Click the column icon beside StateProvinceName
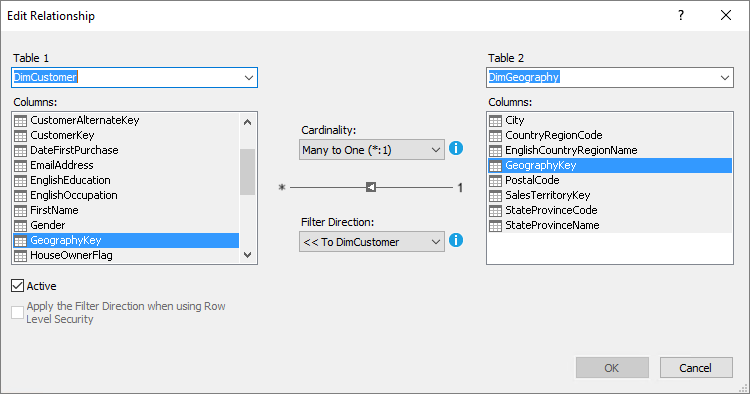 tap(496, 226)
